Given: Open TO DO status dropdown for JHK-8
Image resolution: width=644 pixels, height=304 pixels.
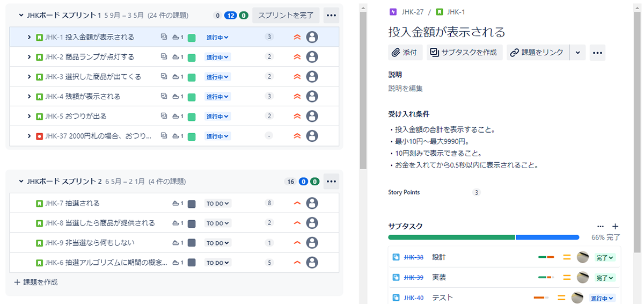Looking at the screenshot, I should 218,223.
